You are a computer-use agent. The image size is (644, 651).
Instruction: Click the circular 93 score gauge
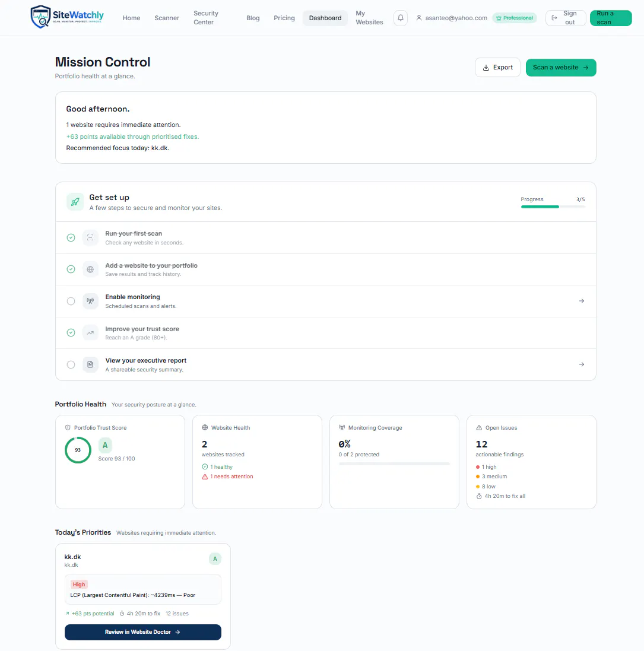pyautogui.click(x=78, y=450)
